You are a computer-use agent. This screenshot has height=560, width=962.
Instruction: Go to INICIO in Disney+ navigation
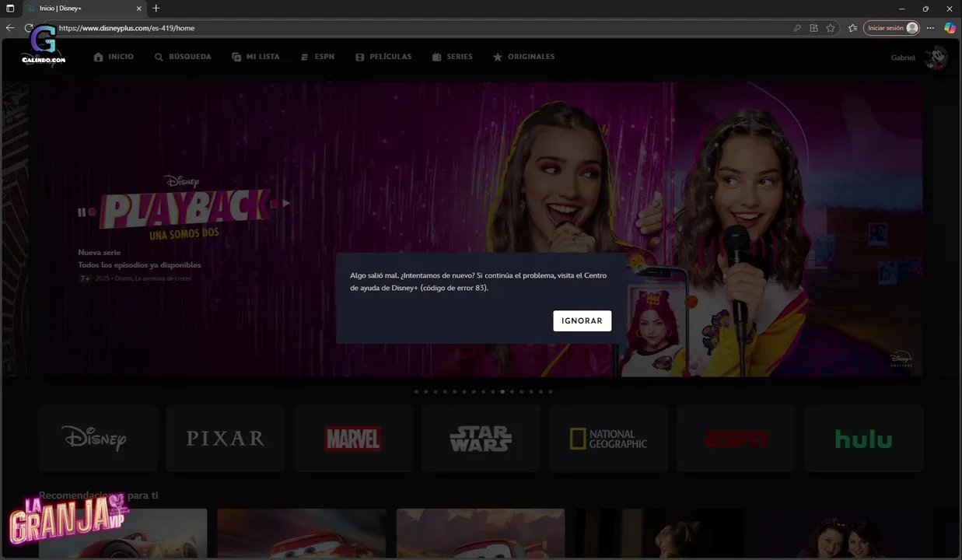[x=114, y=57]
